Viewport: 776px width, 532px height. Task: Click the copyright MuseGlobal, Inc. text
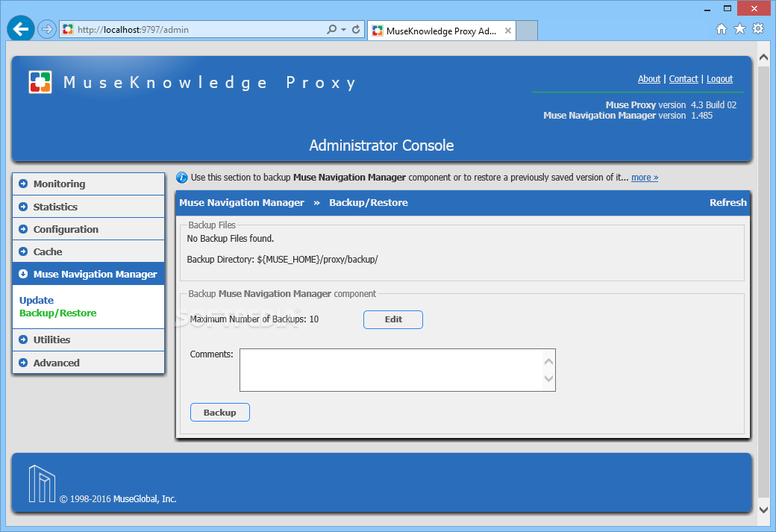point(118,499)
